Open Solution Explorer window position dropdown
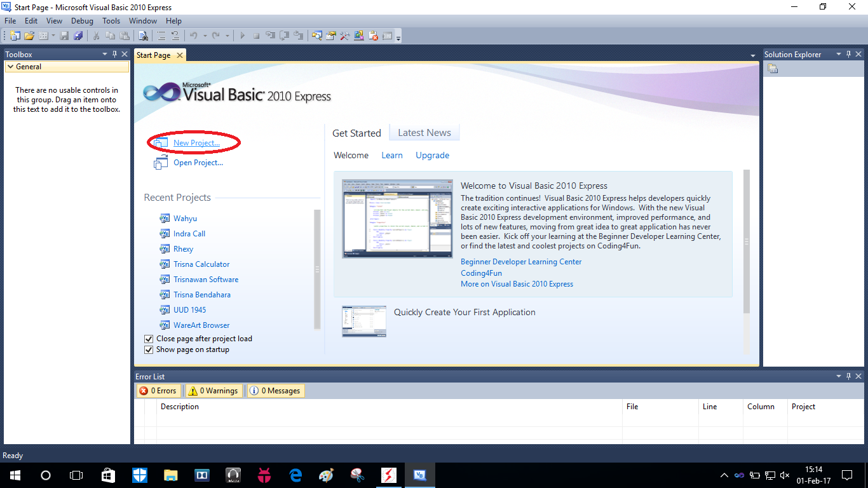This screenshot has height=488, width=868. (x=839, y=55)
